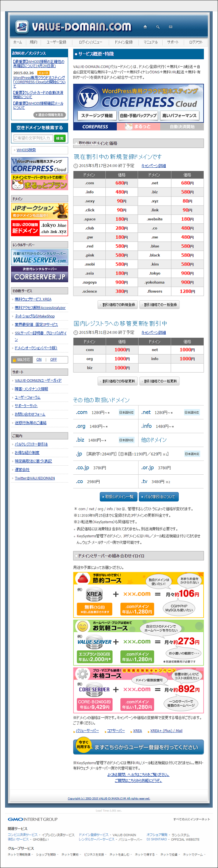Click the VALUE-SERVER.com banner
This screenshot has height=868, width=218.
tap(40, 257)
